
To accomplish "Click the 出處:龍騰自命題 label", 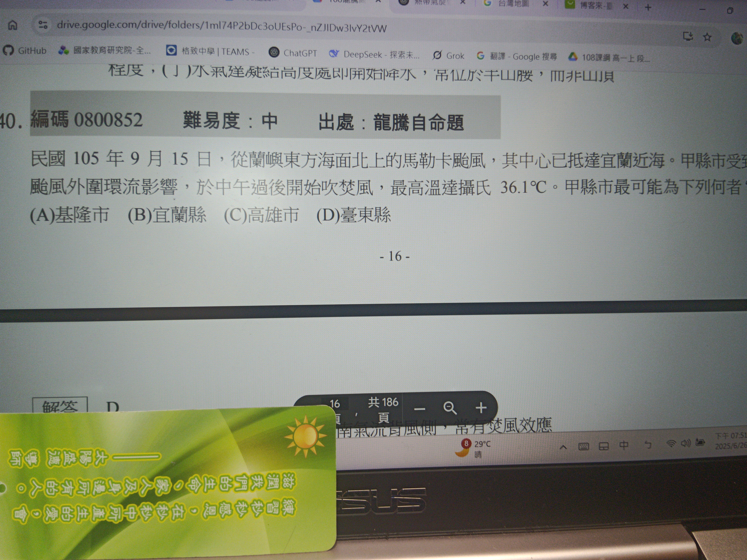I will 391,122.
